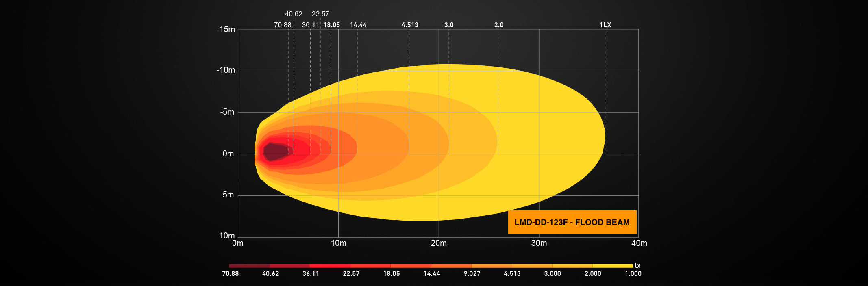The height and width of the screenshot is (286, 868).
Task: Click the 40m horizontal axis label
Action: click(x=639, y=243)
